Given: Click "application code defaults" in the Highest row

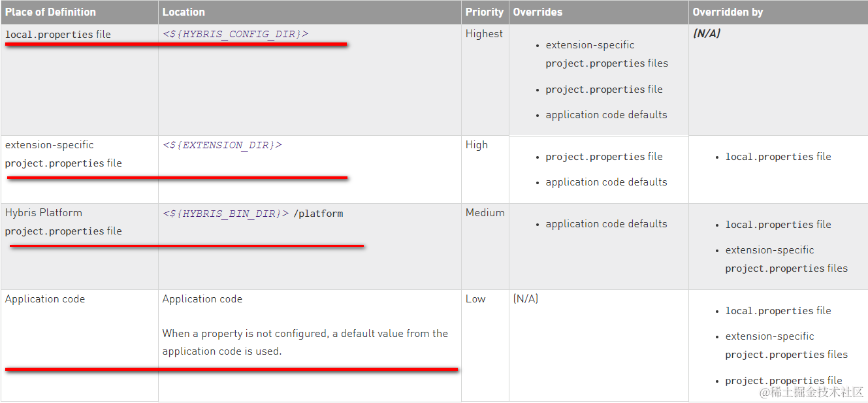Looking at the screenshot, I should click(606, 115).
